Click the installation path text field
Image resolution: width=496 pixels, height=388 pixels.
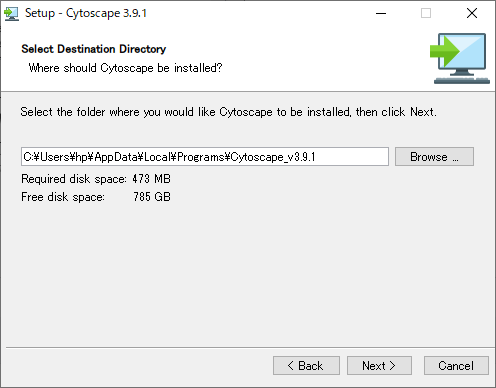tap(205, 157)
